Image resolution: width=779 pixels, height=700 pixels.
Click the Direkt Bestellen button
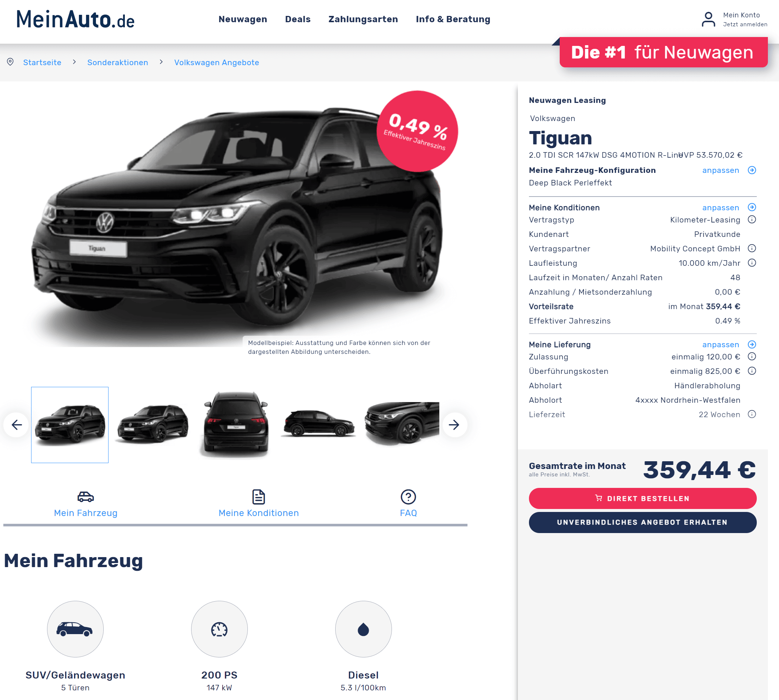[642, 499]
